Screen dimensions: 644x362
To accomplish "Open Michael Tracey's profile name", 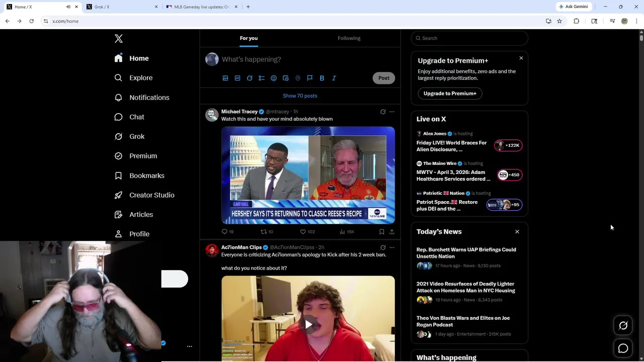I will click(x=239, y=112).
